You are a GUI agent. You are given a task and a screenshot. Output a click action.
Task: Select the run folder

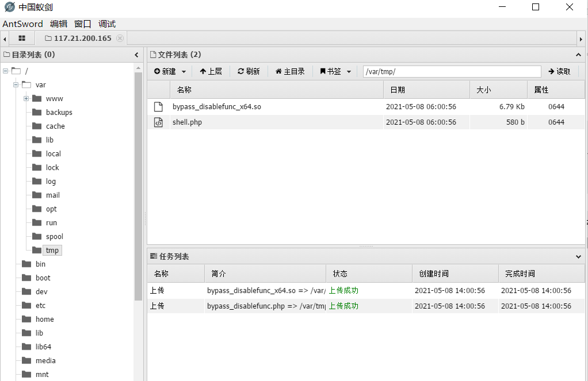[51, 223]
